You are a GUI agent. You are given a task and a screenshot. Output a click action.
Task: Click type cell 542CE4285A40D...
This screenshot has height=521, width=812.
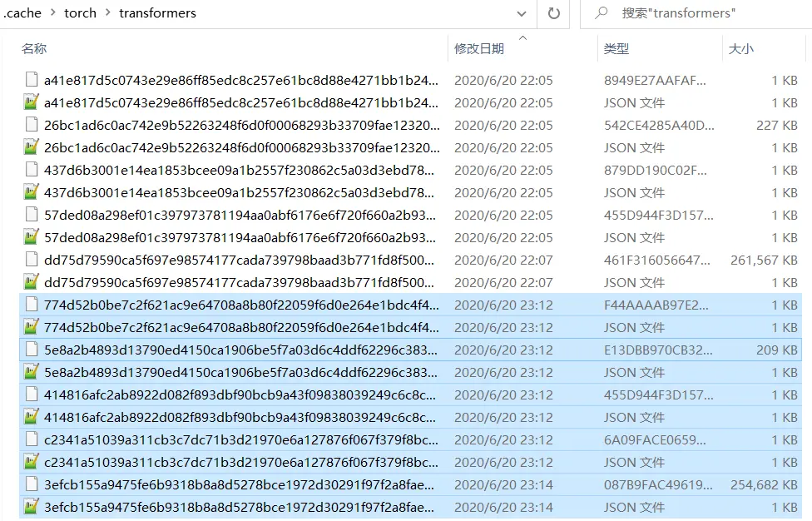coord(659,126)
